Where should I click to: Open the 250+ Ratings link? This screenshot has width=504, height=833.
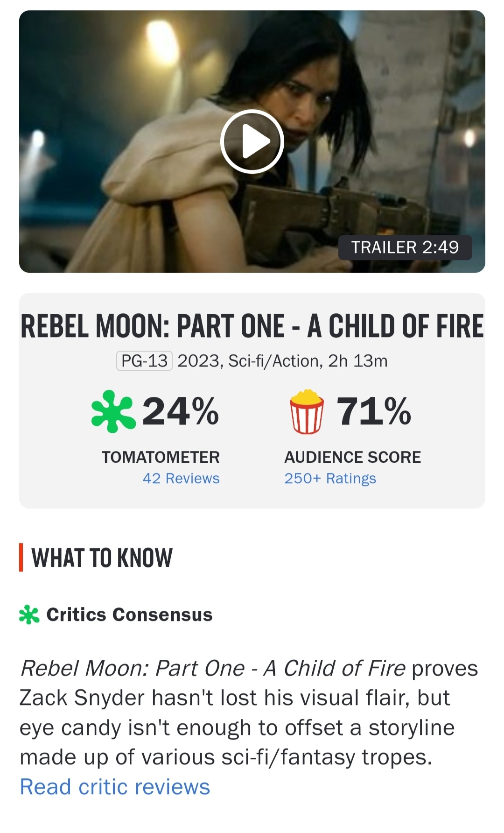coord(330,479)
